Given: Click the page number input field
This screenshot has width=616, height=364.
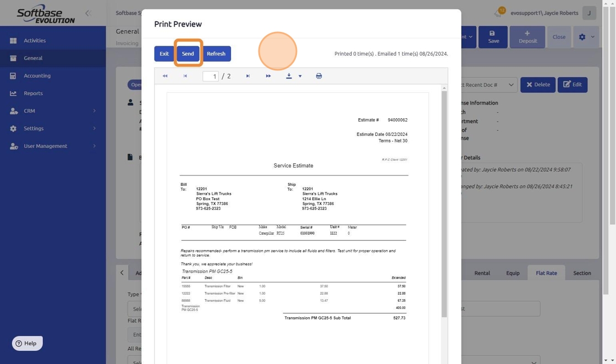Looking at the screenshot, I should coord(211,76).
